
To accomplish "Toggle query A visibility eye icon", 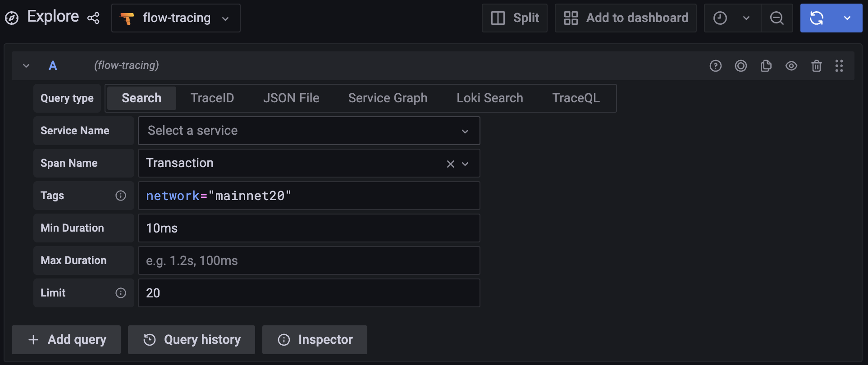I will click(791, 66).
